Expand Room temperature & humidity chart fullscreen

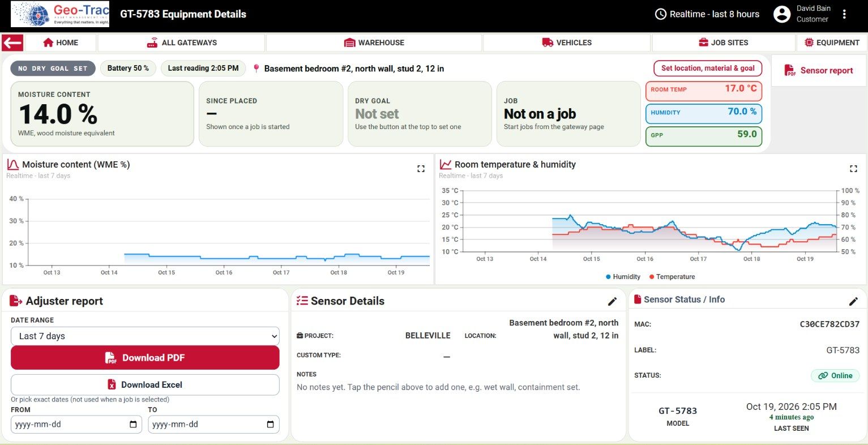coord(853,169)
